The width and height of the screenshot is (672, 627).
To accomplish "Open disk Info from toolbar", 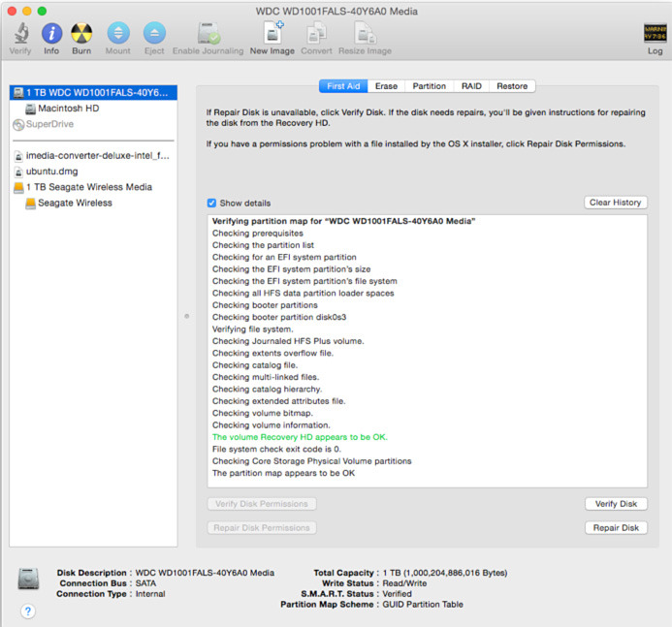I will (51, 33).
